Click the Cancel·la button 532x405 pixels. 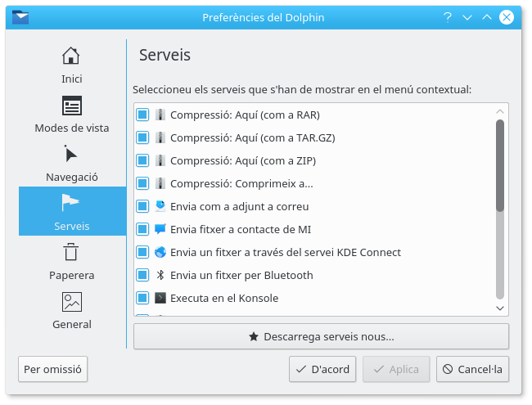pos(473,369)
